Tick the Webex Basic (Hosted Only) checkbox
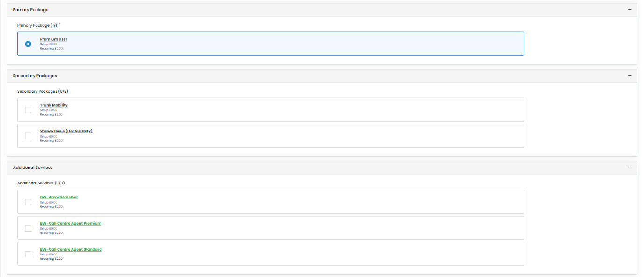644x277 pixels. pyautogui.click(x=28, y=136)
